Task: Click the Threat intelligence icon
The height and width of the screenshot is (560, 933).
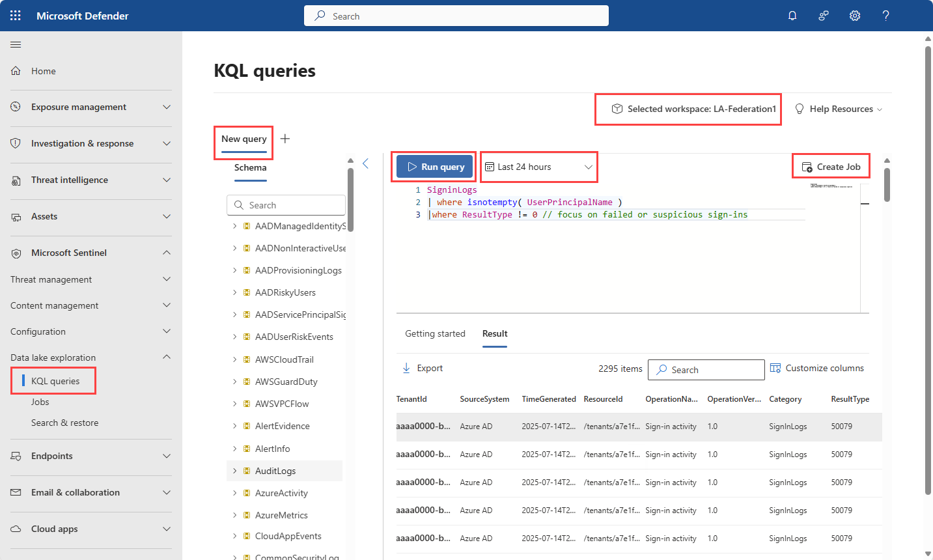Action: [x=16, y=180]
